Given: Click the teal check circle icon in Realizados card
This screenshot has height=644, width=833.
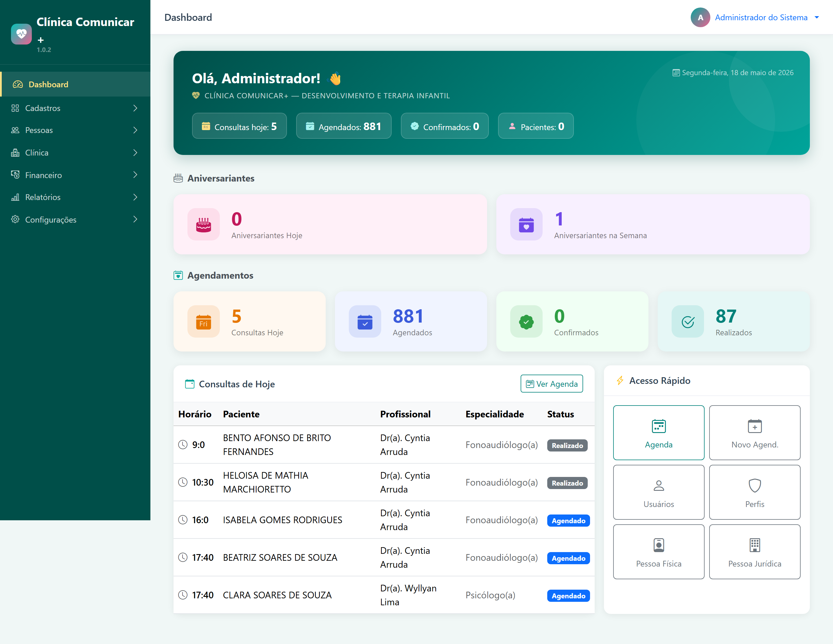Looking at the screenshot, I should (688, 322).
